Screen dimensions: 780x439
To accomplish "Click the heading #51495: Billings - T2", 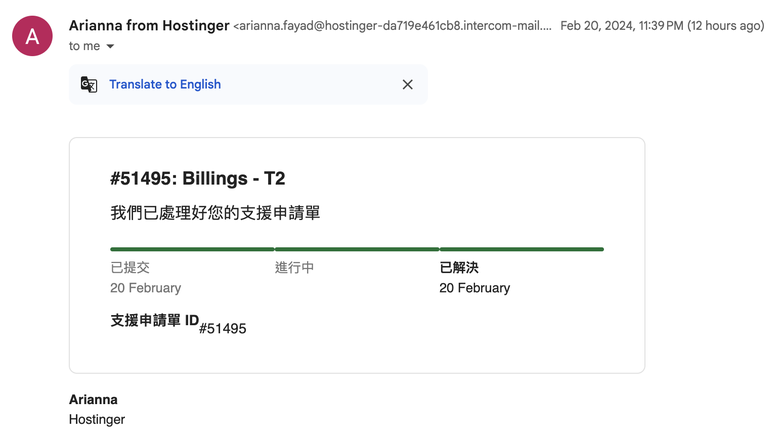I will [x=197, y=178].
